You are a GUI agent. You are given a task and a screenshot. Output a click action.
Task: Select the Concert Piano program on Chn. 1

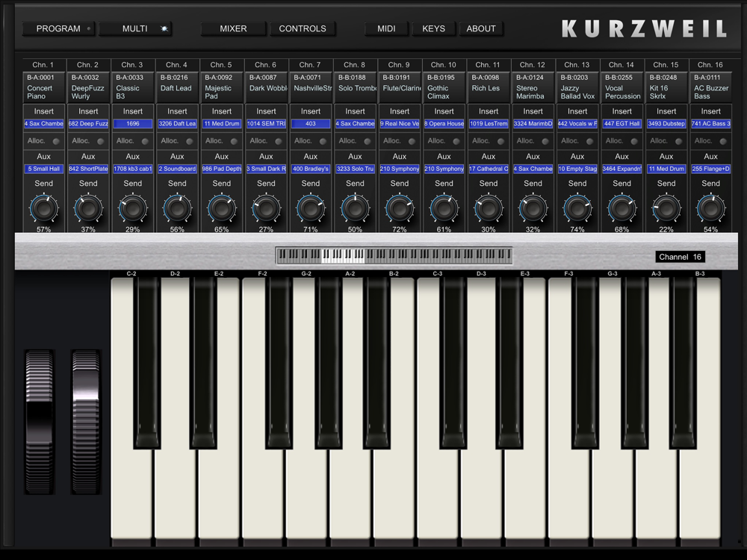(44, 87)
